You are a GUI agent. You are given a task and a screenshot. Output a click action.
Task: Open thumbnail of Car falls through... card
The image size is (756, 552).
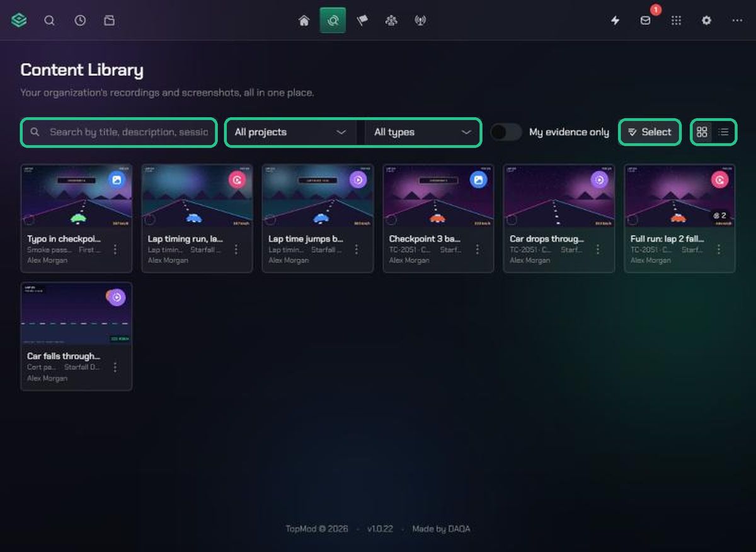76,313
